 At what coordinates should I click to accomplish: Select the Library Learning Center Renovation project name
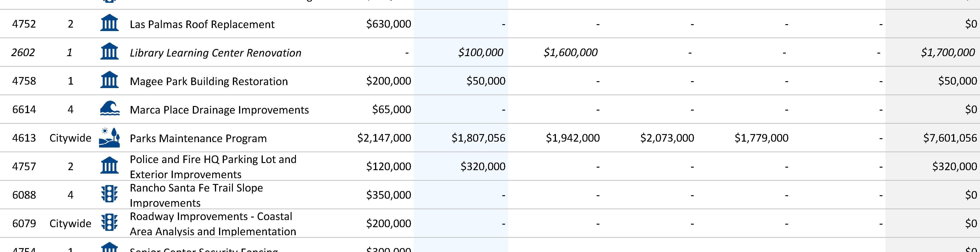(215, 53)
